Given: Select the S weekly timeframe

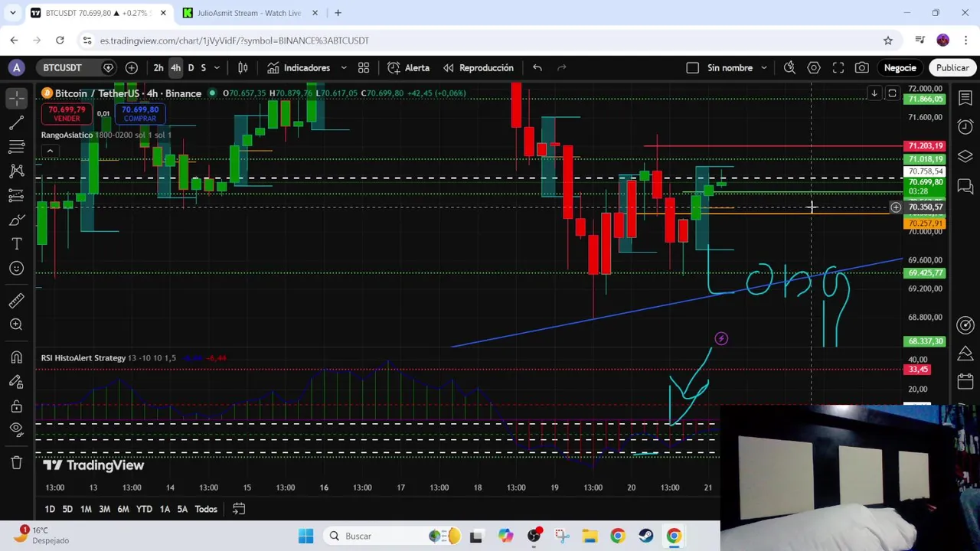Looking at the screenshot, I should (203, 68).
